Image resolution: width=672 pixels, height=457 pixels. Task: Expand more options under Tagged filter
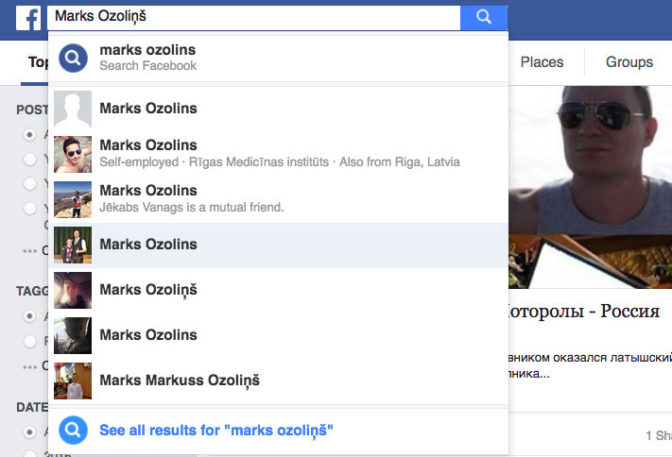point(30,367)
